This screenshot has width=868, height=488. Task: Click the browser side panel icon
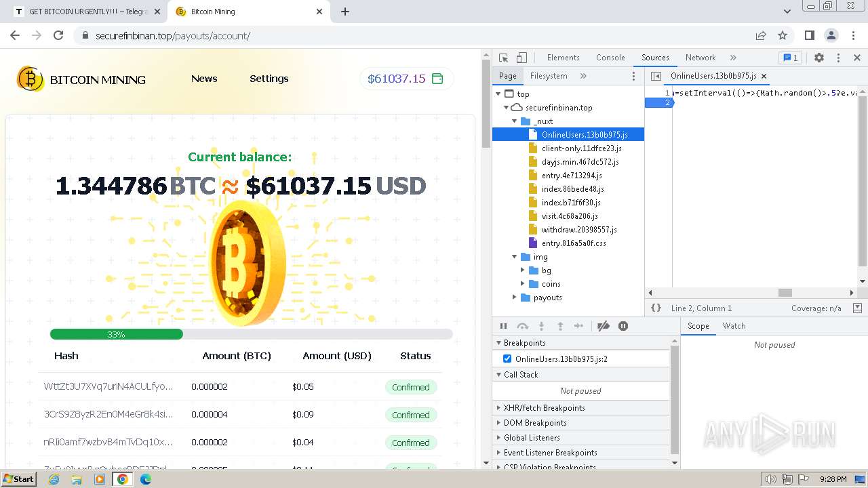pyautogui.click(x=809, y=35)
